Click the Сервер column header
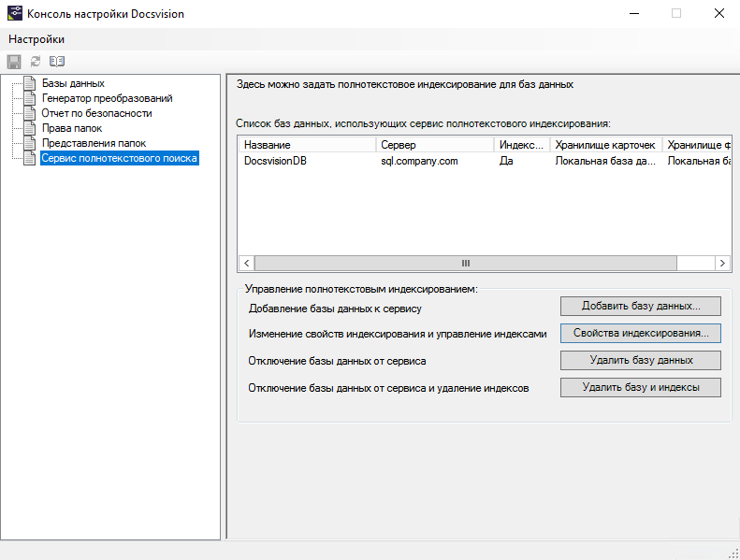Screen dimensions: 740x560 (434, 145)
